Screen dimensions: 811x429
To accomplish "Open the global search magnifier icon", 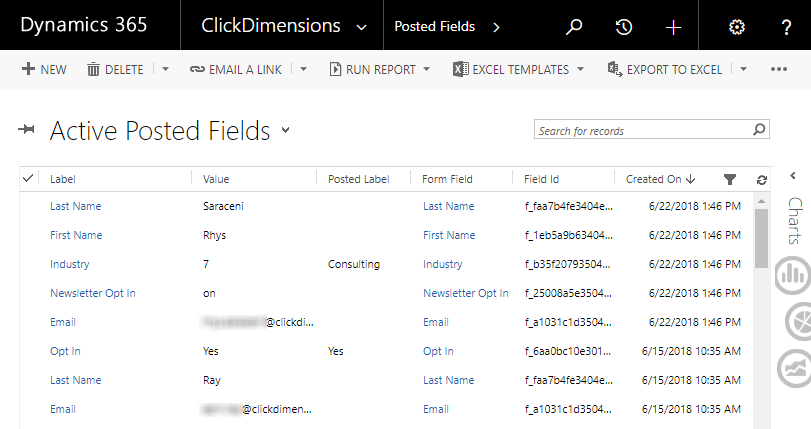I will click(x=574, y=26).
